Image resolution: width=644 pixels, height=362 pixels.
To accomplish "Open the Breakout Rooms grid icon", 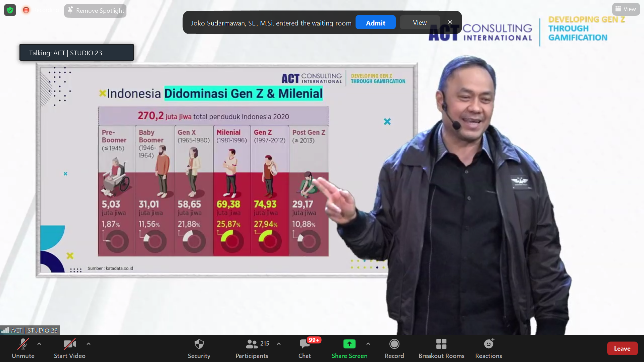I will (x=441, y=344).
